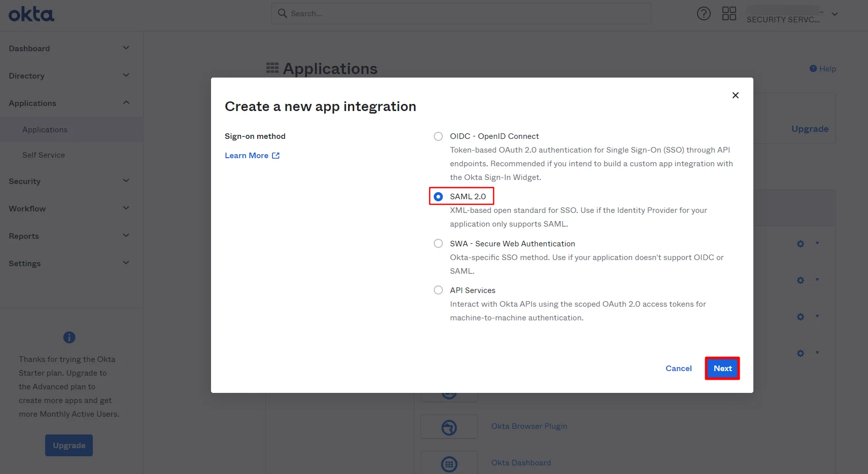868x474 pixels.
Task: Open the Learn More link
Action: tap(247, 155)
